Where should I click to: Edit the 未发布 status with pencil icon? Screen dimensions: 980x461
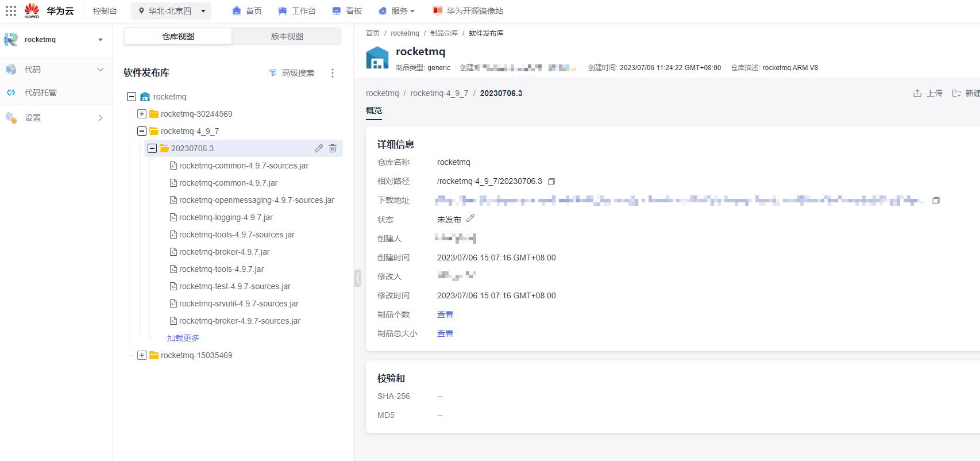click(x=470, y=218)
